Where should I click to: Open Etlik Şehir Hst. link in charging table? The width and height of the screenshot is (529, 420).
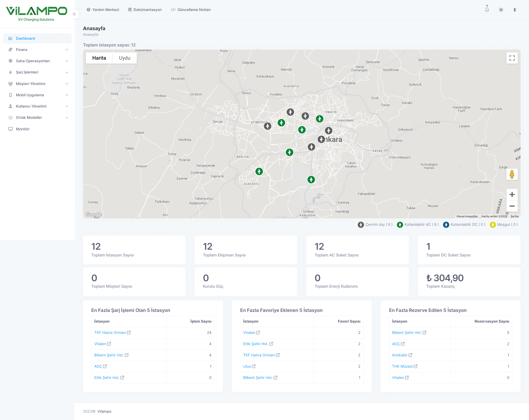pyautogui.click(x=107, y=378)
